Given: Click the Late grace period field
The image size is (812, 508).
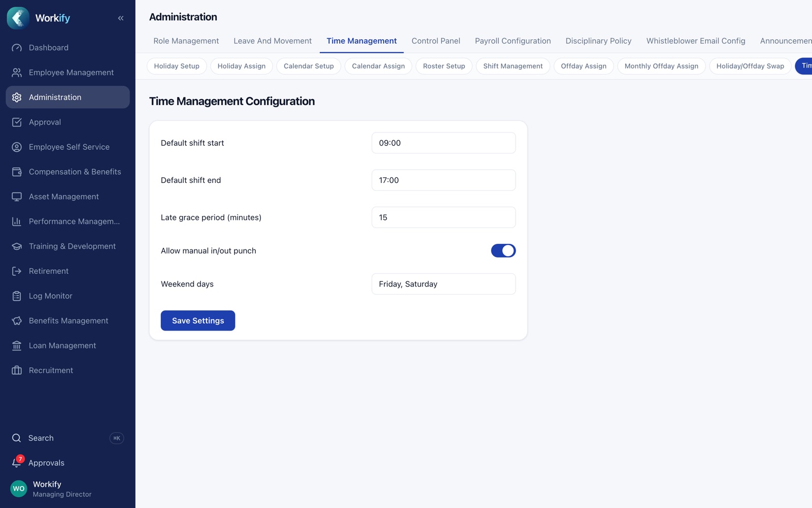Looking at the screenshot, I should 444,217.
